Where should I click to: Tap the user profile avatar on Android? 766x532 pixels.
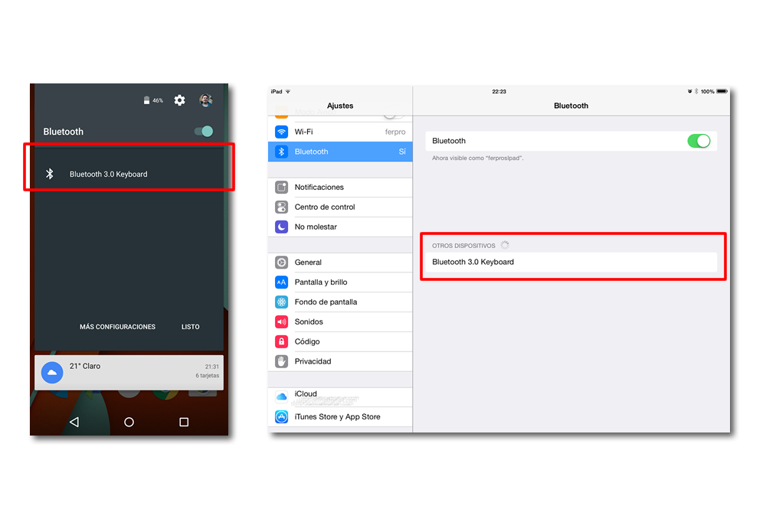point(205,100)
